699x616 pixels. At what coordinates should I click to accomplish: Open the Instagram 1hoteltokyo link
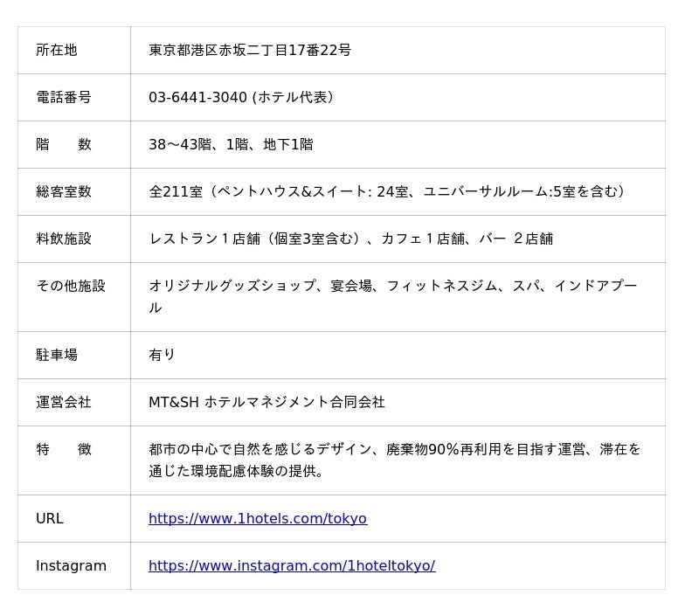pyautogui.click(x=291, y=566)
